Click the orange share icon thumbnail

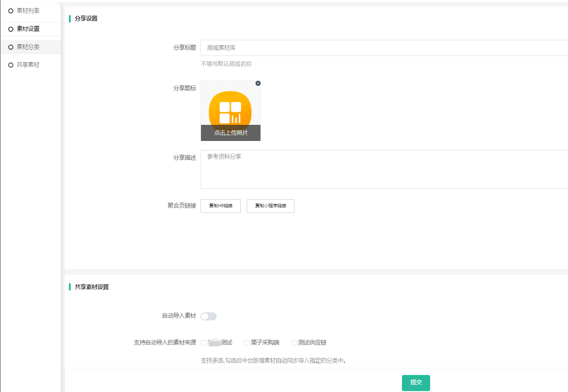pyautogui.click(x=230, y=107)
